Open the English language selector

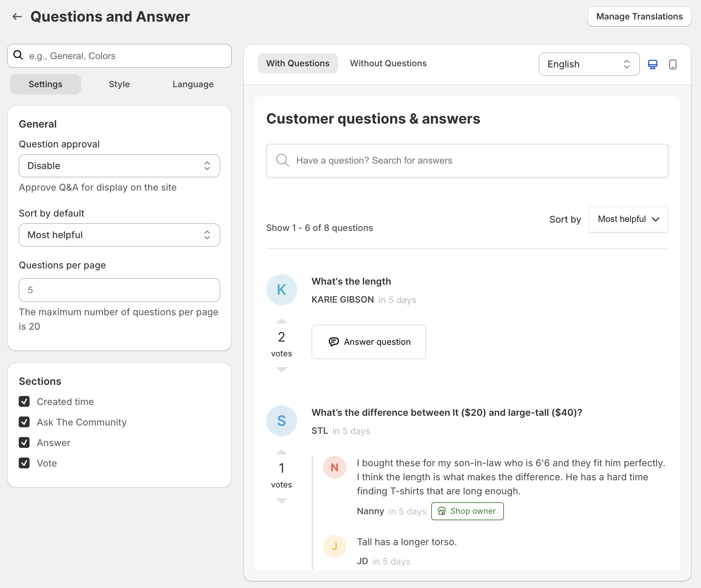pos(589,64)
